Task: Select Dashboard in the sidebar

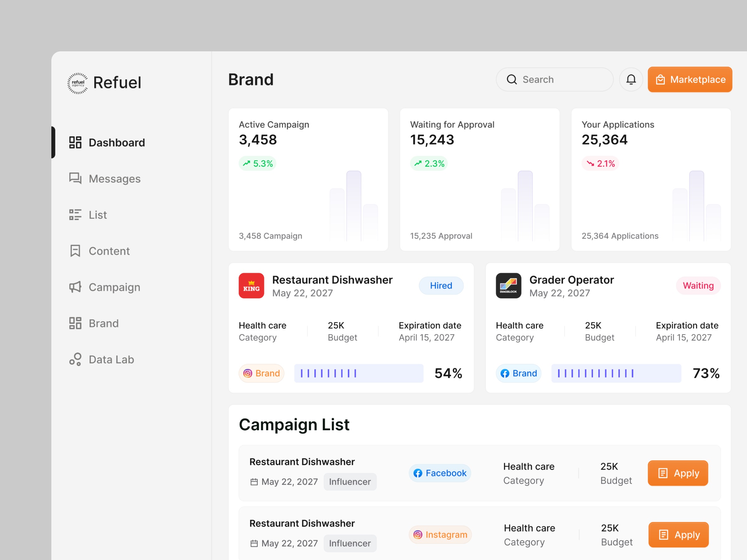Action: coord(116,142)
